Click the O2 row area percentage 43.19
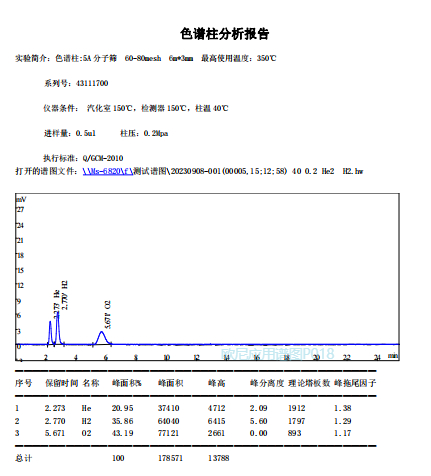The image size is (431, 476). coord(122,433)
